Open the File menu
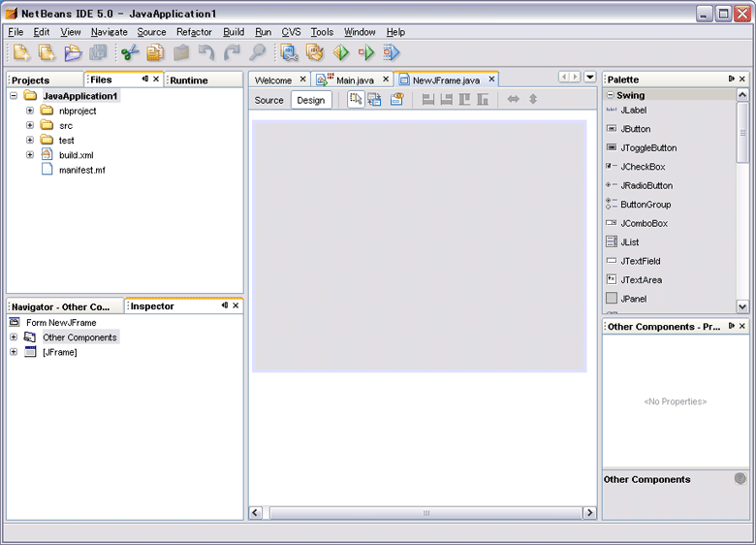 point(16,32)
